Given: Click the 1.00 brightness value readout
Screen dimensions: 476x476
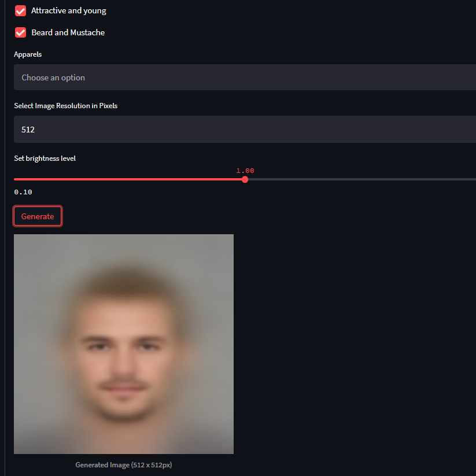Looking at the screenshot, I should (x=245, y=171).
